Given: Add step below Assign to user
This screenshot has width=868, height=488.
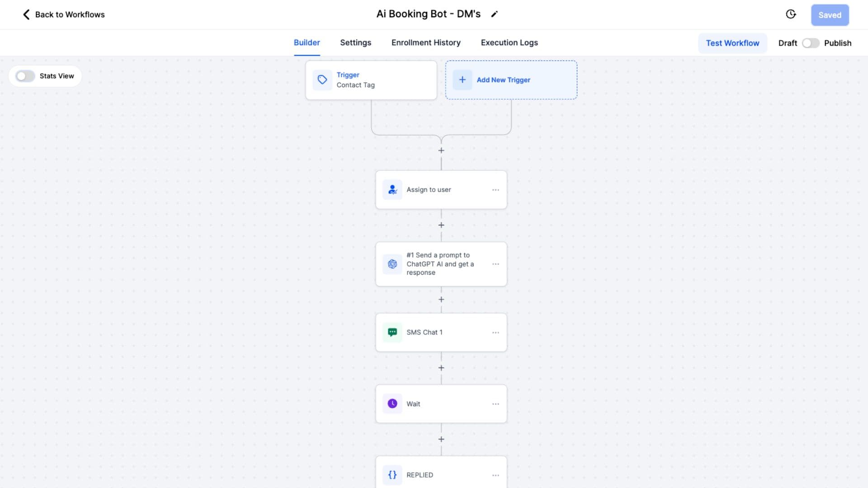Looking at the screenshot, I should tap(441, 225).
